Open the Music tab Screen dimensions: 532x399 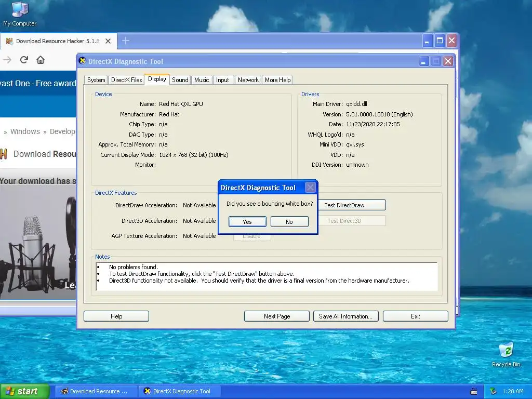point(202,80)
